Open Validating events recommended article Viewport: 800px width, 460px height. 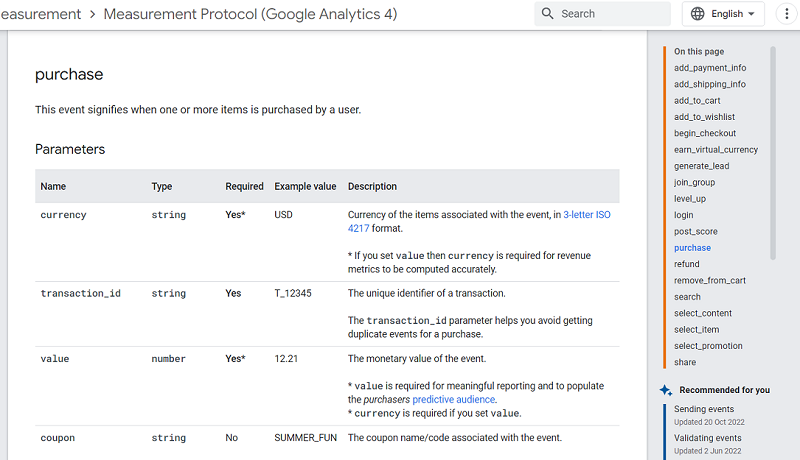tap(707, 438)
